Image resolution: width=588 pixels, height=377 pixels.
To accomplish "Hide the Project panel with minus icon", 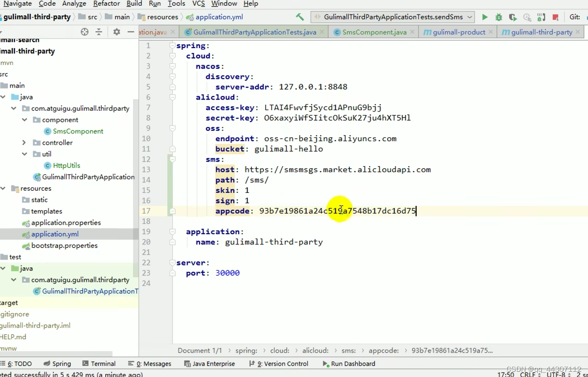I will 130,32.
